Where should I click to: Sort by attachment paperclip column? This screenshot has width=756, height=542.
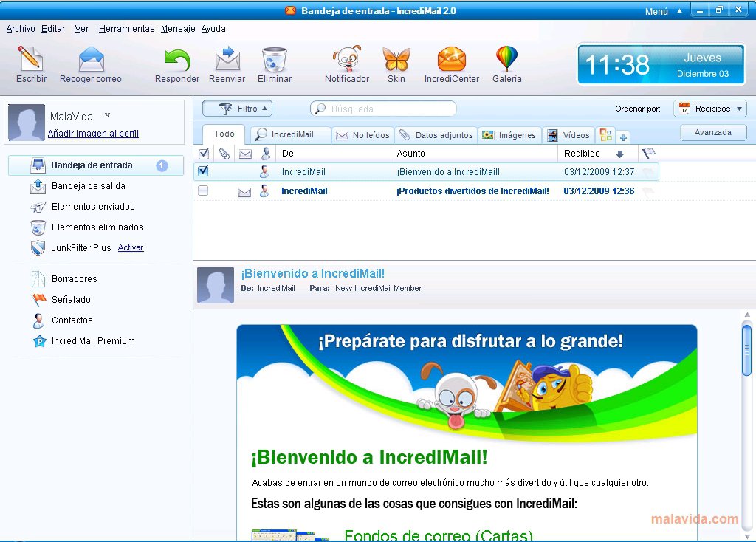[x=224, y=154]
